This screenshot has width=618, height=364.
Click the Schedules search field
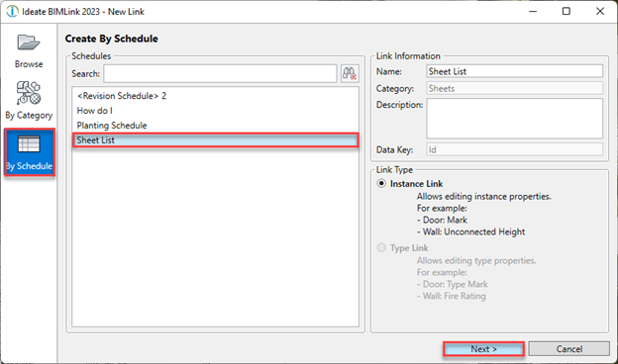point(220,73)
